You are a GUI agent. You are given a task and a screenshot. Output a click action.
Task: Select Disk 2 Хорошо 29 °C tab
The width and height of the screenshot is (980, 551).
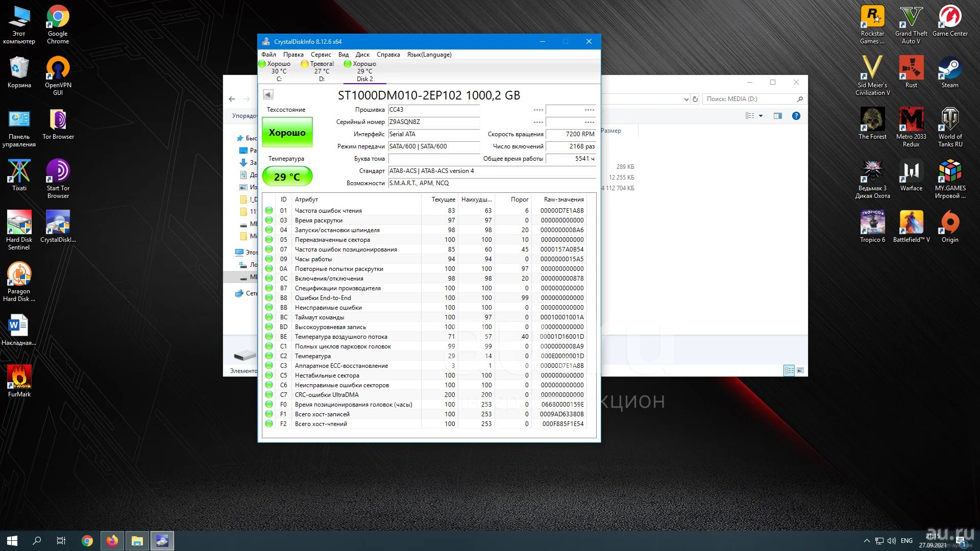pyautogui.click(x=364, y=71)
